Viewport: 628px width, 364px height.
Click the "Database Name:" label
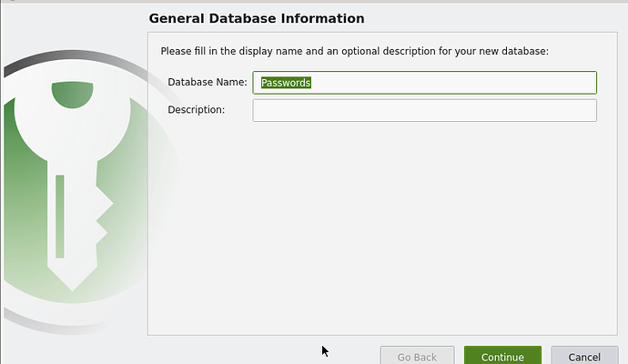(207, 83)
